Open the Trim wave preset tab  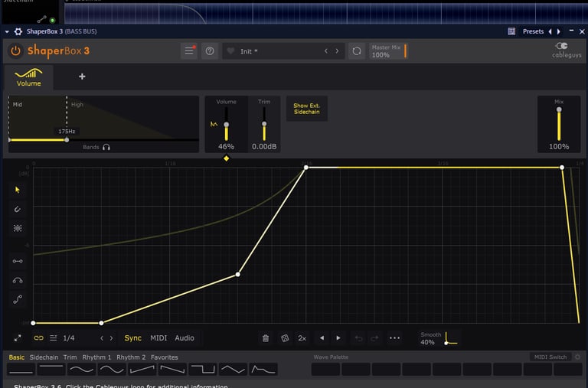[70, 357]
